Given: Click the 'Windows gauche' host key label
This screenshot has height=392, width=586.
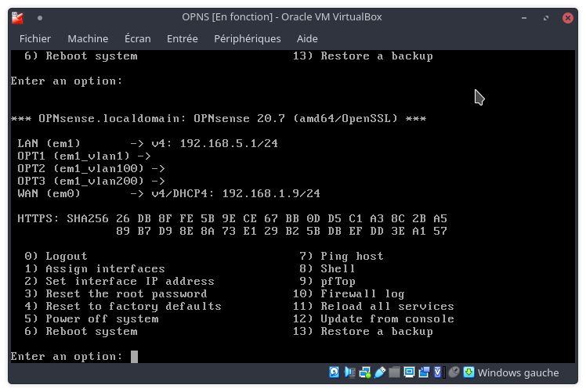Looking at the screenshot, I should click(x=518, y=372).
